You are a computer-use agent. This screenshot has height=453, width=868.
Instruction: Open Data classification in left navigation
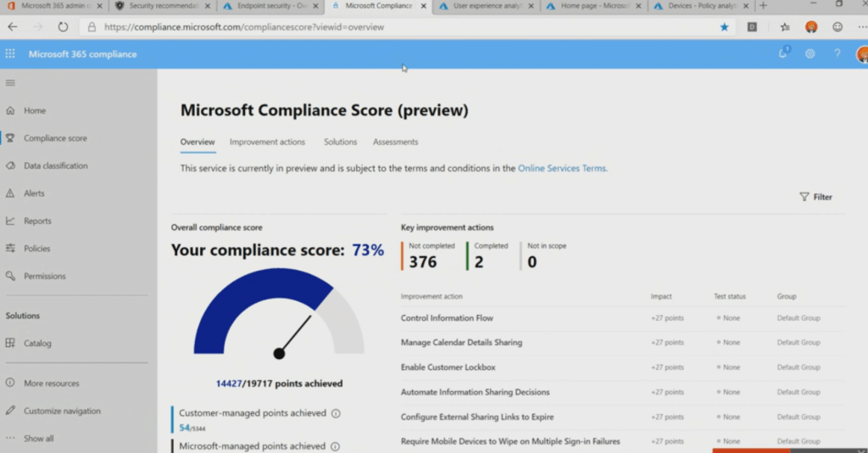55,165
